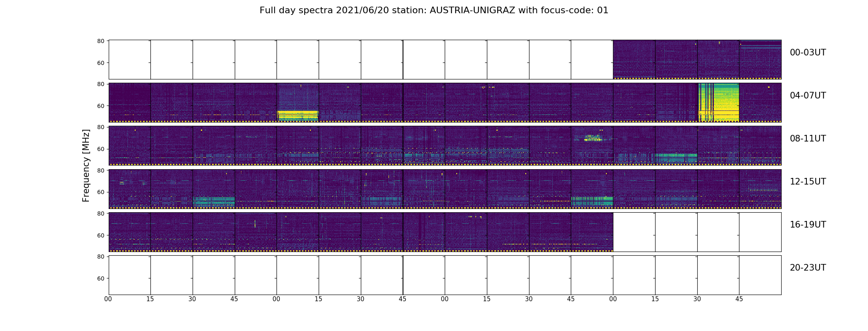Click the leftmost green band in the 12-15UT row
This screenshot has height=331, width=868.
point(214,201)
